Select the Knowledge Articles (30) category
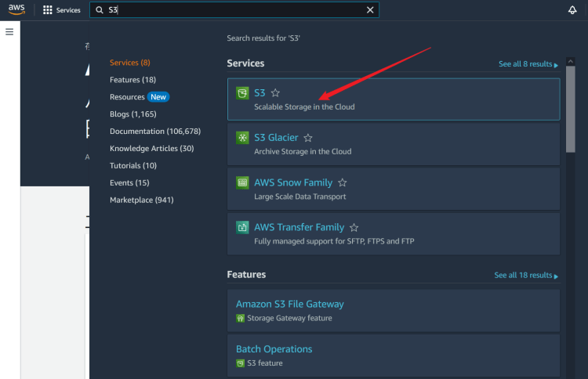Viewport: 588px width, 379px height. 151,148
